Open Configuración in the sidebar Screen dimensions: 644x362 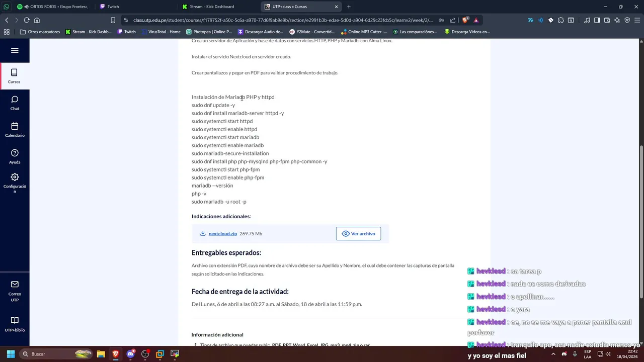[x=15, y=183]
